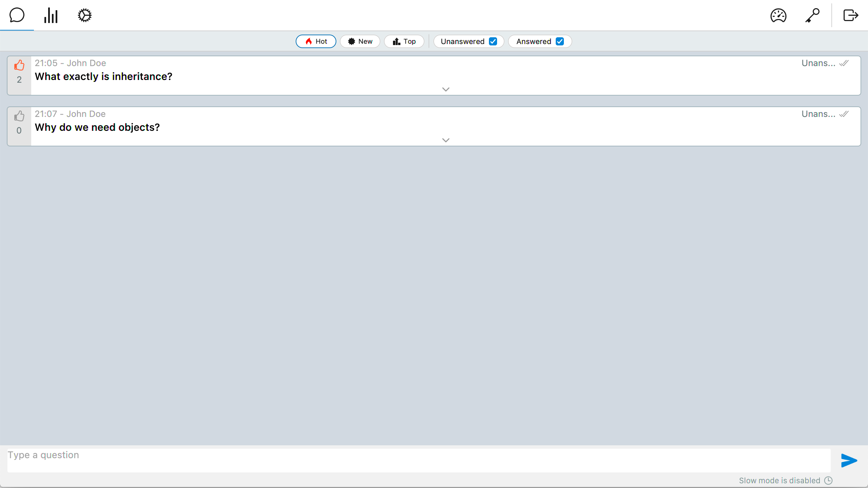This screenshot has height=488, width=868.
Task: Upvote the inheritance question thumbs-up
Action: click(19, 65)
